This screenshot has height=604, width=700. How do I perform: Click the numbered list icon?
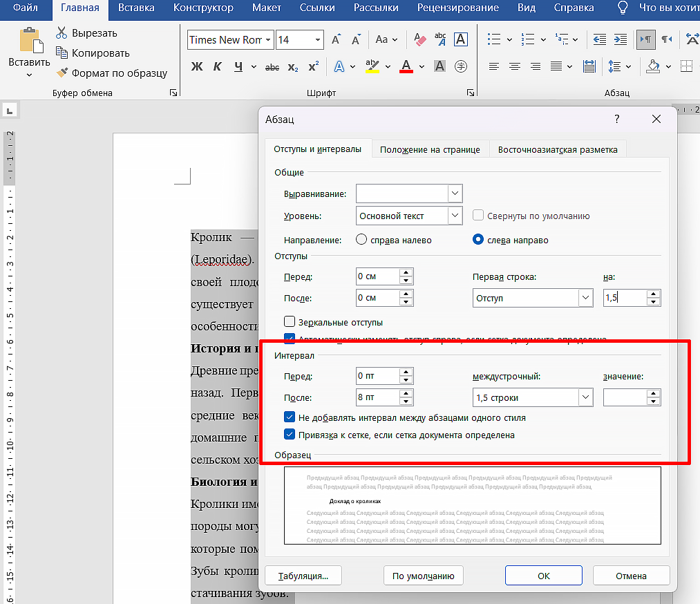(528, 39)
